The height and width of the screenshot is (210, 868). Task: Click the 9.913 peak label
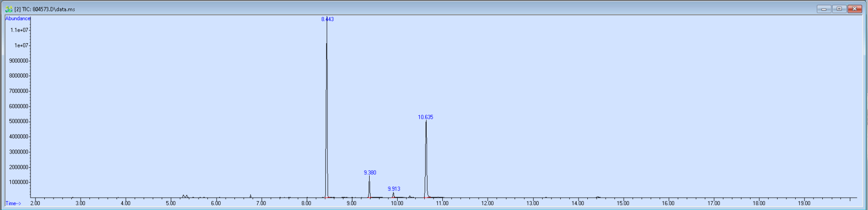[x=394, y=188]
